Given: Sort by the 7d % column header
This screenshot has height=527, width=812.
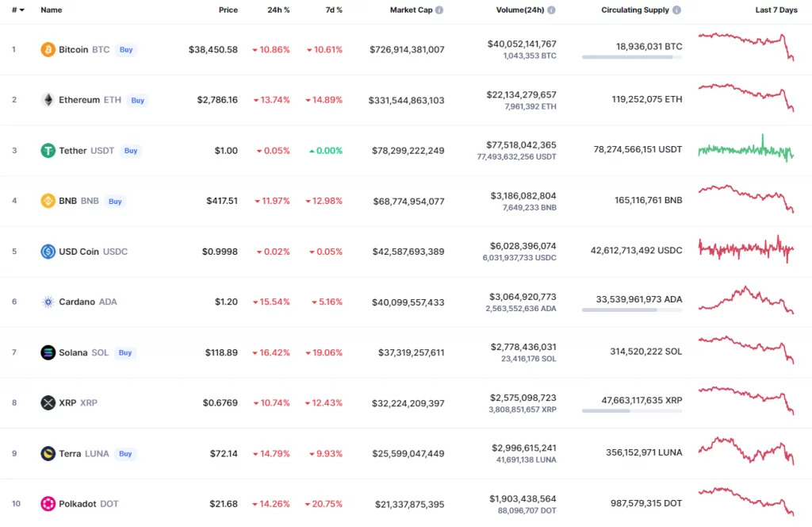Looking at the screenshot, I should 334,10.
